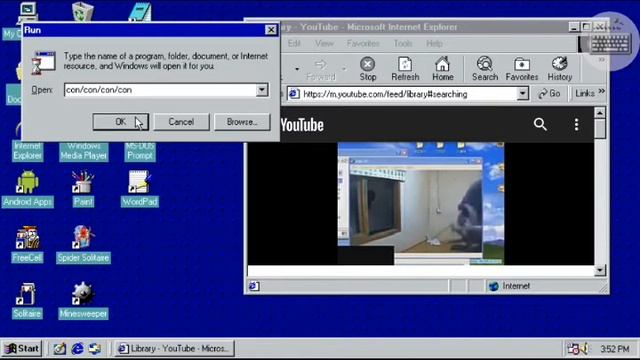640x360 pixels.
Task: Click the browser scroll up arrow
Action: point(600,113)
